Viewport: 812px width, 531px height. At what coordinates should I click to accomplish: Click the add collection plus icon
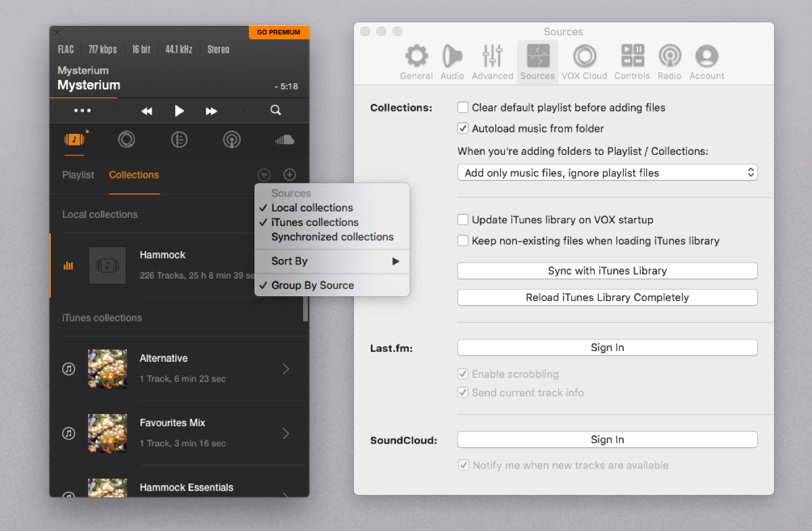[290, 175]
